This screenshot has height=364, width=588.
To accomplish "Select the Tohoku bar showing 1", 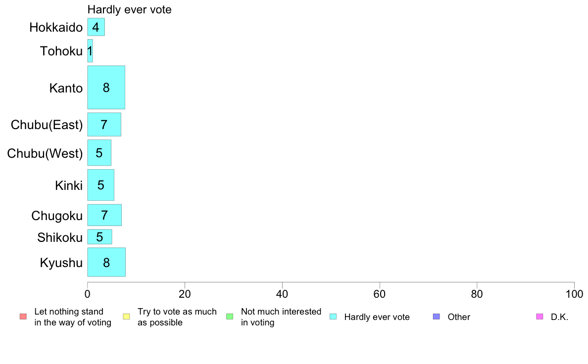I will click(x=90, y=51).
